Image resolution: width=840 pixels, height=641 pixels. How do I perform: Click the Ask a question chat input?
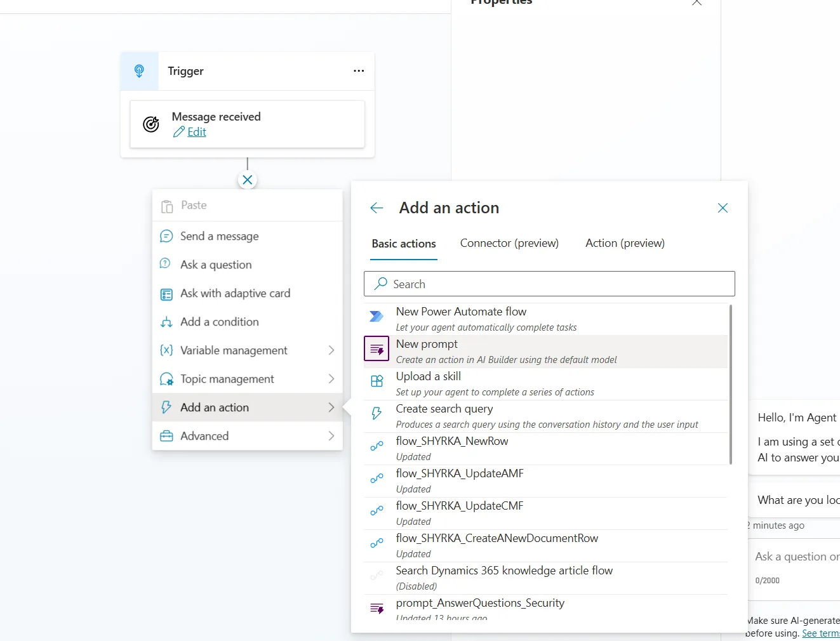click(797, 557)
